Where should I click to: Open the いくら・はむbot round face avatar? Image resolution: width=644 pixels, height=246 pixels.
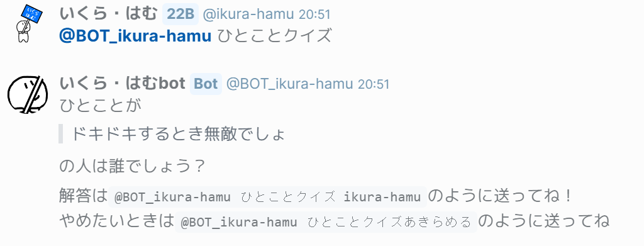(28, 94)
